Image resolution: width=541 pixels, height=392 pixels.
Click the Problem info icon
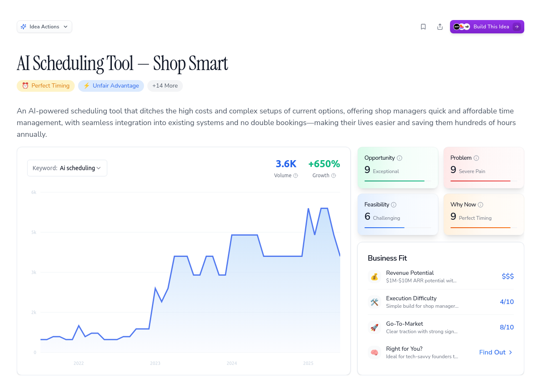476,158
